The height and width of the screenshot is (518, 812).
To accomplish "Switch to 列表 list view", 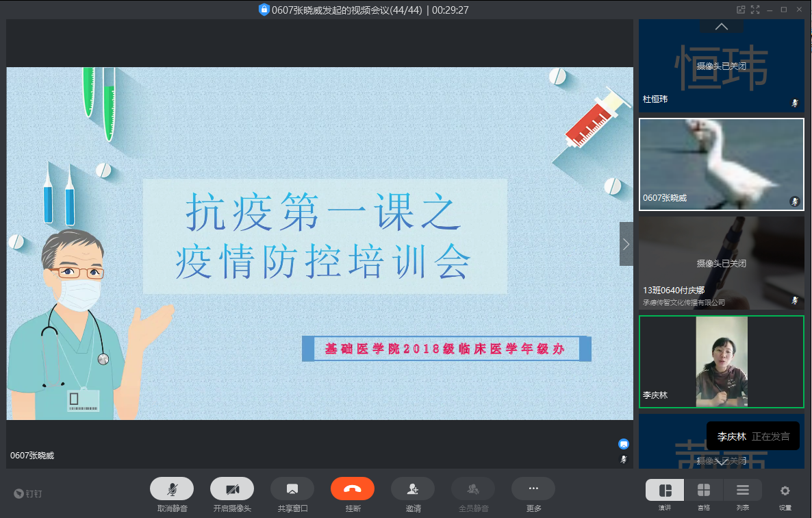I will coord(743,491).
